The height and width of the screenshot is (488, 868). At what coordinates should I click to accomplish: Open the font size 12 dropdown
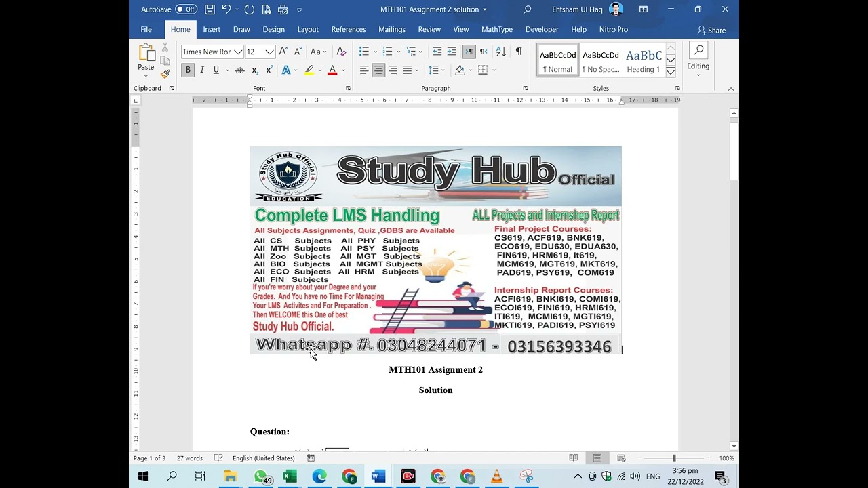tap(269, 52)
